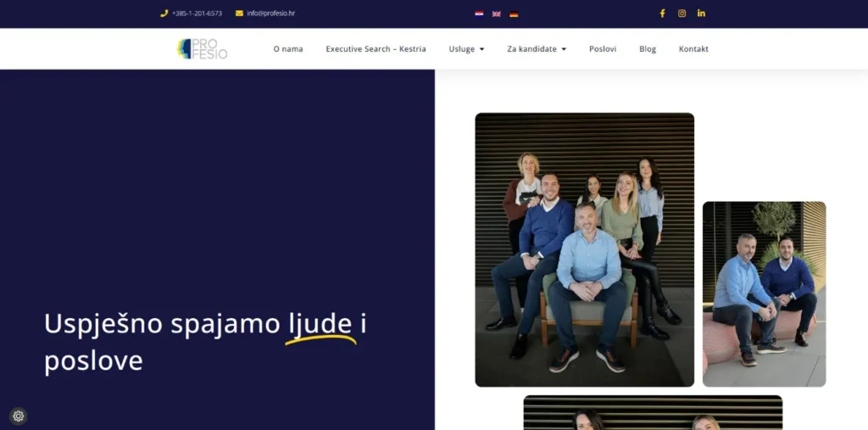The height and width of the screenshot is (430, 868).
Task: Switch language with the German flag
Action: [514, 14]
